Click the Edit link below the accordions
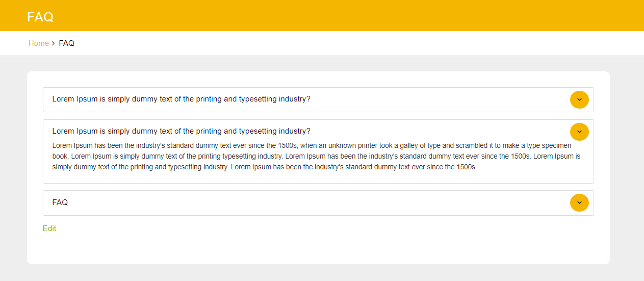This screenshot has height=281, width=644. pyautogui.click(x=49, y=228)
